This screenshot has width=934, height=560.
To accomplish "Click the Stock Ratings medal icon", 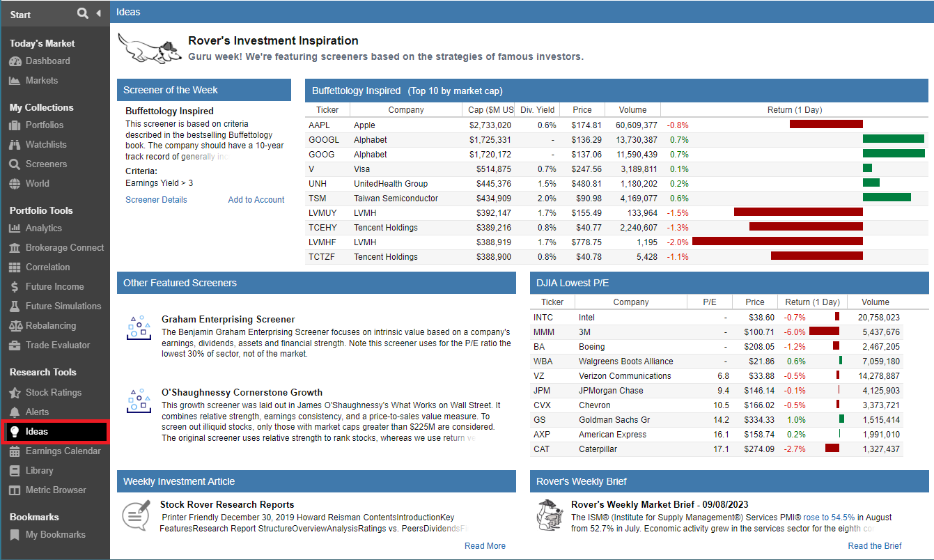I will pos(15,393).
